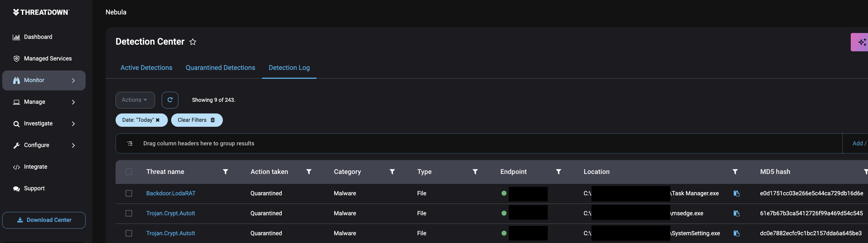Click the ThreatDown logo

point(41,12)
